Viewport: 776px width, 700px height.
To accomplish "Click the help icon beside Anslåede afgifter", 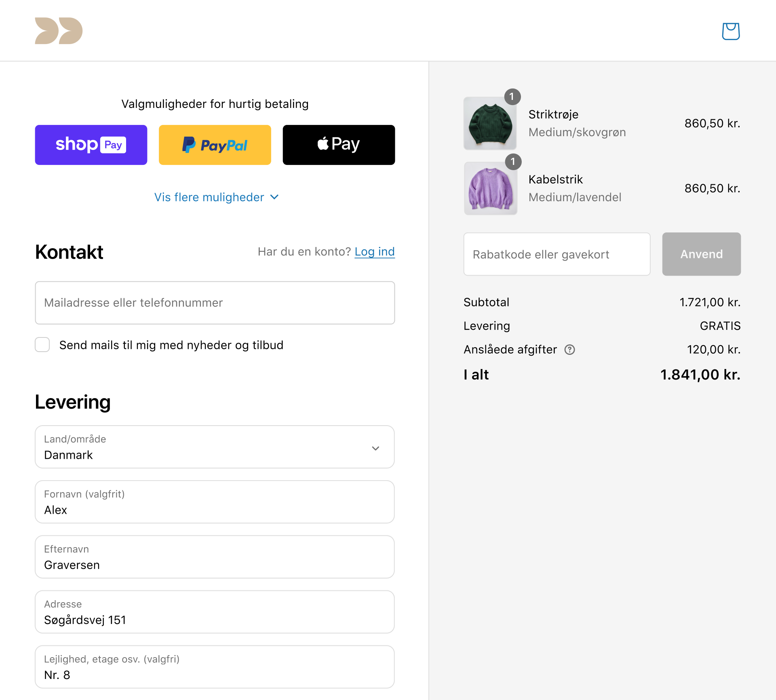I will point(569,350).
